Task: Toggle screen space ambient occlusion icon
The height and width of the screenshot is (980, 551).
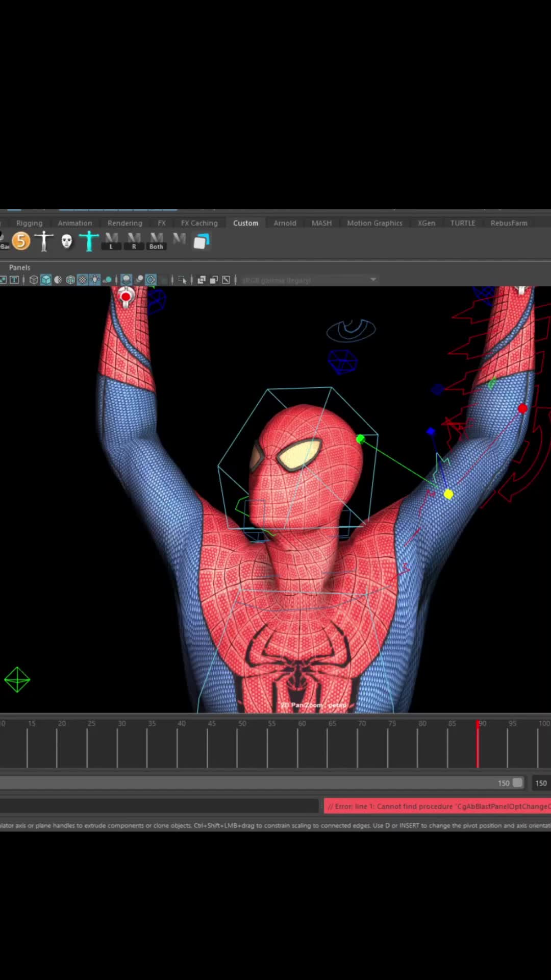Action: pyautogui.click(x=126, y=280)
